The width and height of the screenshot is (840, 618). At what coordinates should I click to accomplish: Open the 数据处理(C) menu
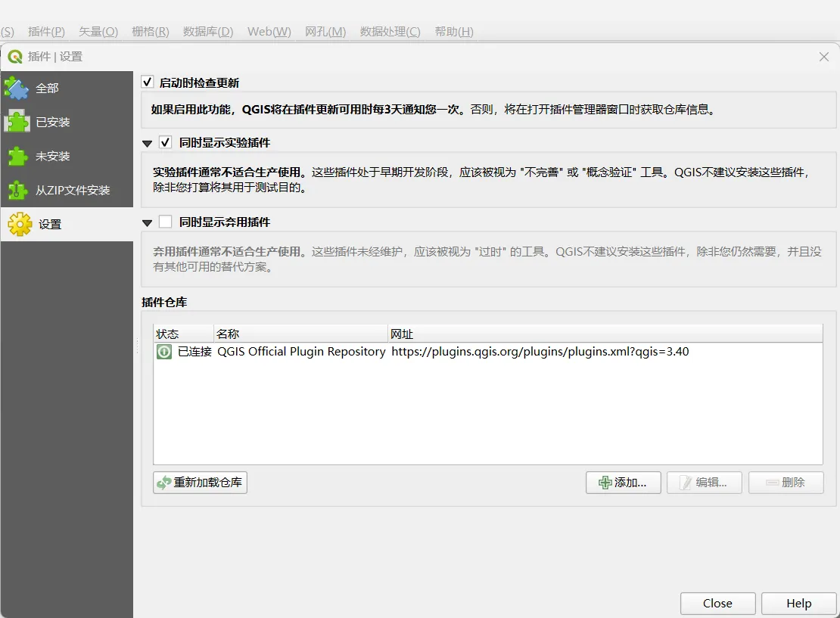click(390, 32)
